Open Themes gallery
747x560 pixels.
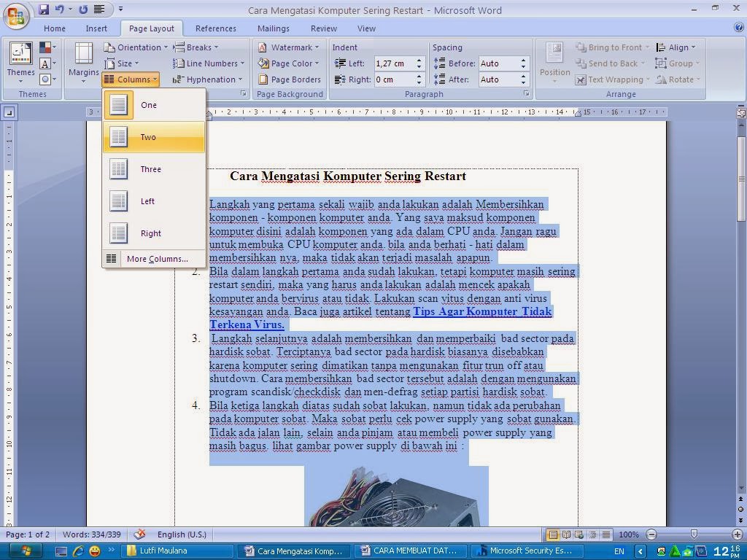[20, 63]
